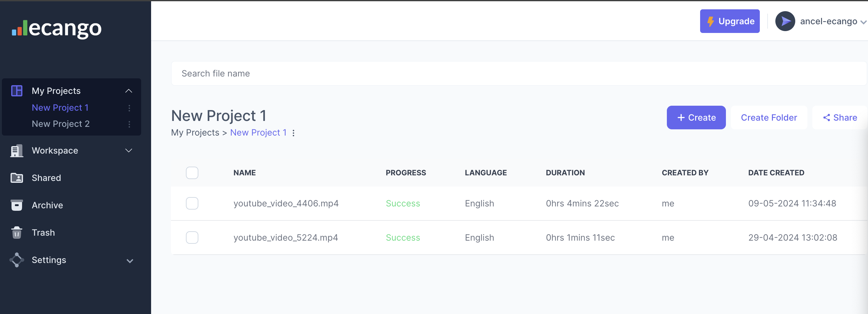Select the My Projects panel icon

coord(17,90)
